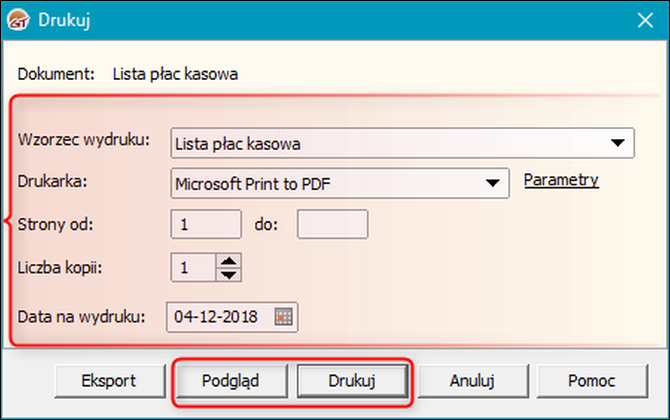This screenshot has height=420, width=670.
Task: Increase the Liczba kopii value with up arrow
Action: (230, 261)
